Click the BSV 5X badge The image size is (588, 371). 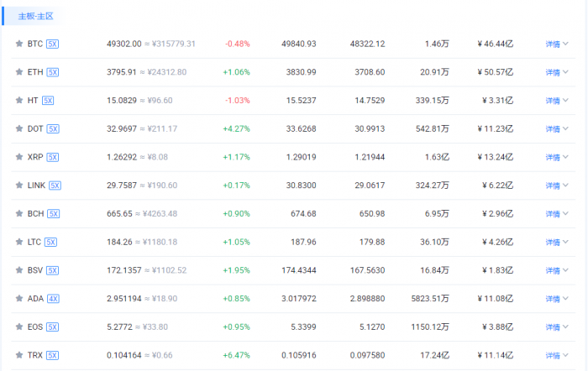[52, 270]
